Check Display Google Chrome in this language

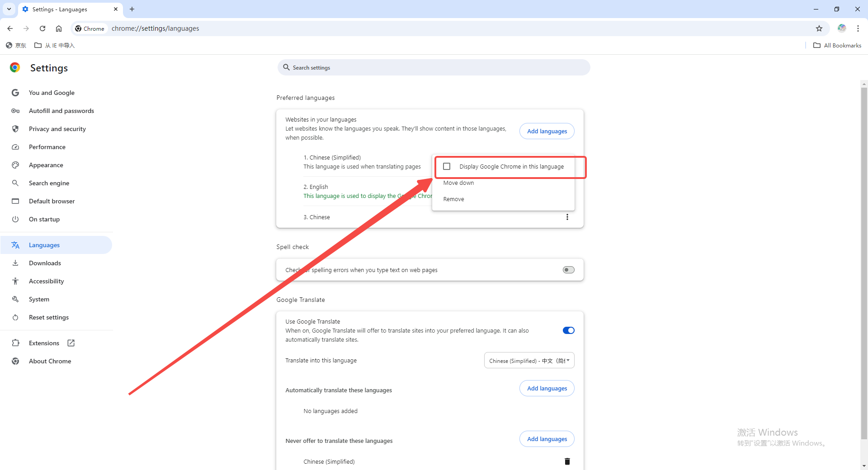pyautogui.click(x=447, y=166)
